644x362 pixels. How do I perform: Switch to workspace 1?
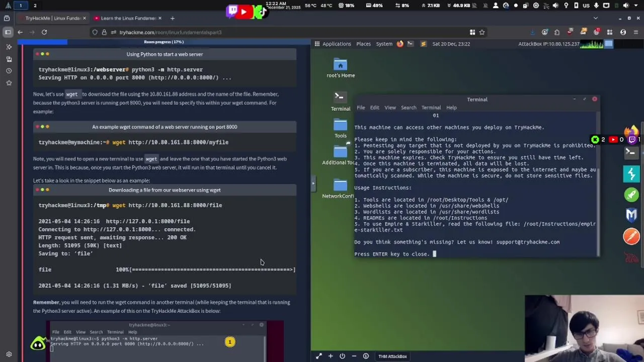point(21,6)
